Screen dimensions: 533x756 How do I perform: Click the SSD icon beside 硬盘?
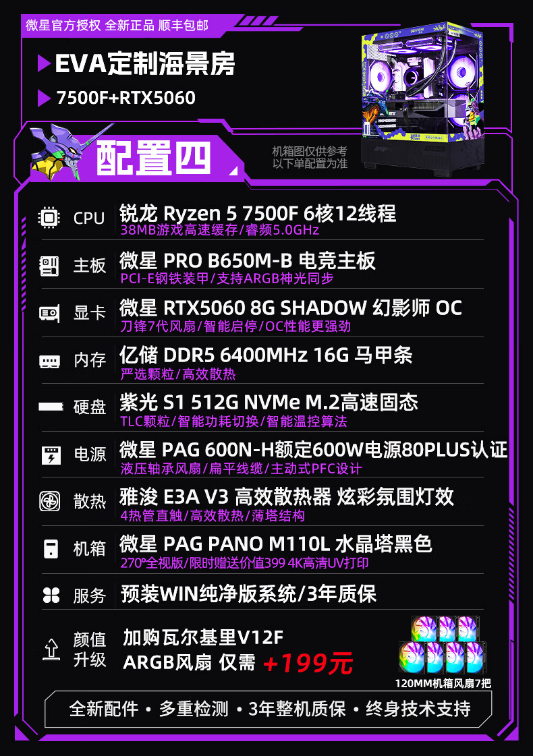point(51,407)
